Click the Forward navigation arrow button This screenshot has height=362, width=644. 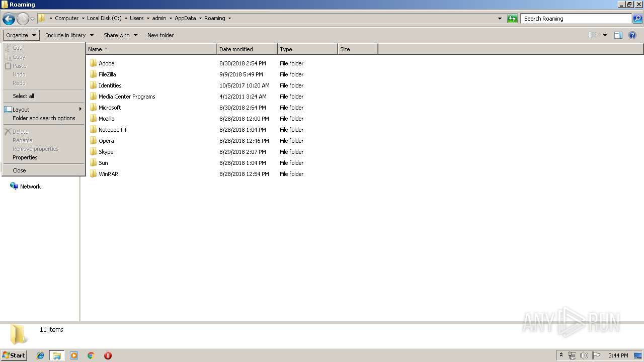pos(23,19)
